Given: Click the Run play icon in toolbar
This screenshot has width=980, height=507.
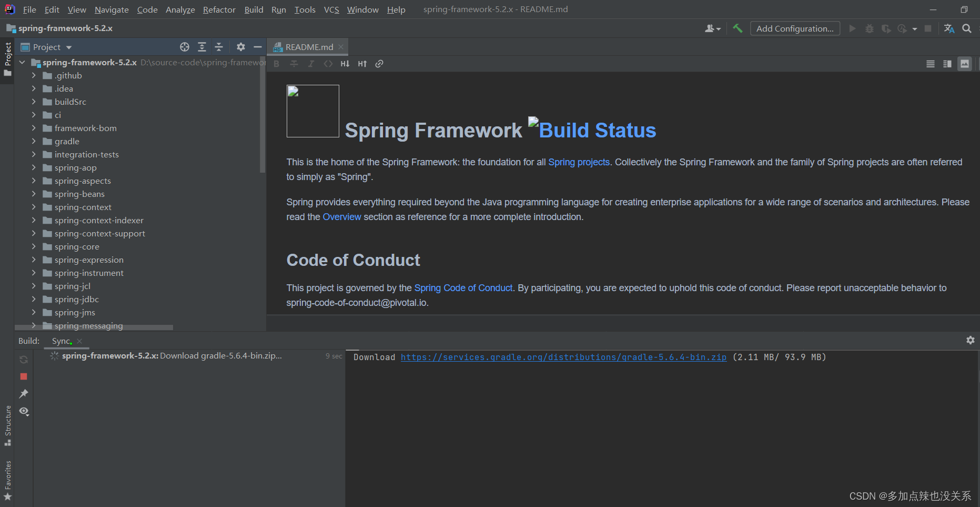Looking at the screenshot, I should (852, 28).
